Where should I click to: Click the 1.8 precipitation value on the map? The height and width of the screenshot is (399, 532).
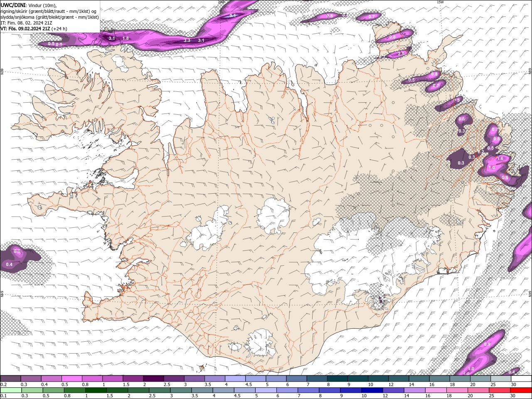pos(126,38)
